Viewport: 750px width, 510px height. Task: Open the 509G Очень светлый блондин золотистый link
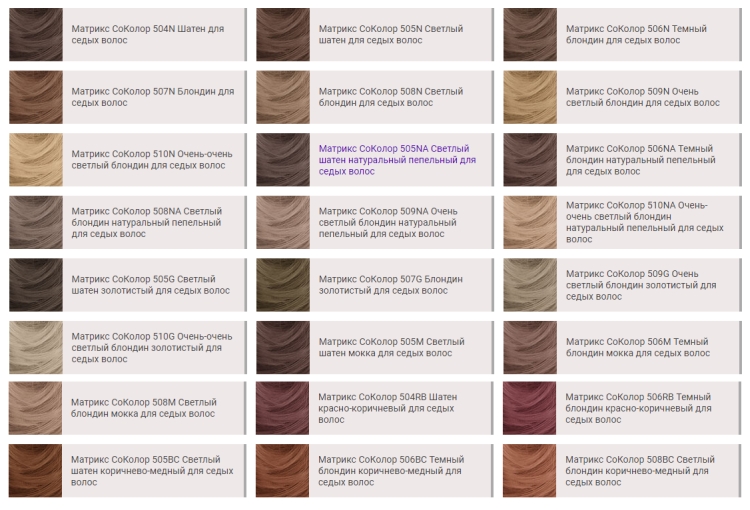(641, 285)
